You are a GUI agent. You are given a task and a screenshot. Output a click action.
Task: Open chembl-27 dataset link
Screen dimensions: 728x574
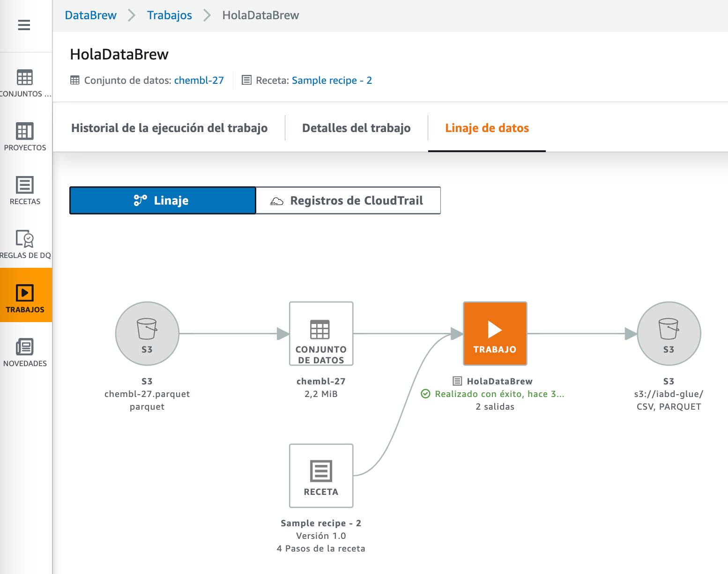click(x=199, y=80)
